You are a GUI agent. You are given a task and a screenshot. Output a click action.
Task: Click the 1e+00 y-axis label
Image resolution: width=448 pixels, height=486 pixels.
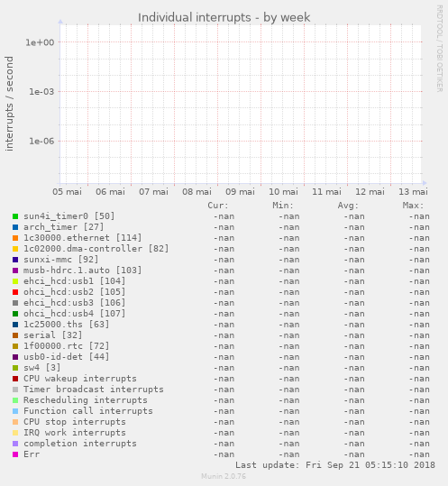coord(40,42)
